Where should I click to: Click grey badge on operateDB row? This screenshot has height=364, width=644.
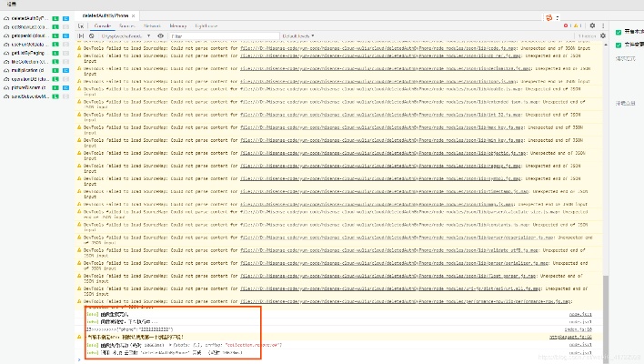pos(65,79)
